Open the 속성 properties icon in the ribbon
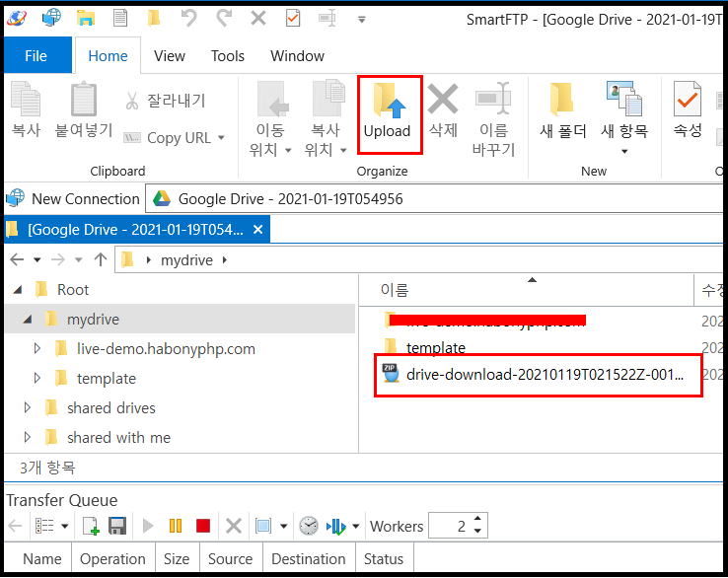This screenshot has height=578, width=728. tap(688, 99)
